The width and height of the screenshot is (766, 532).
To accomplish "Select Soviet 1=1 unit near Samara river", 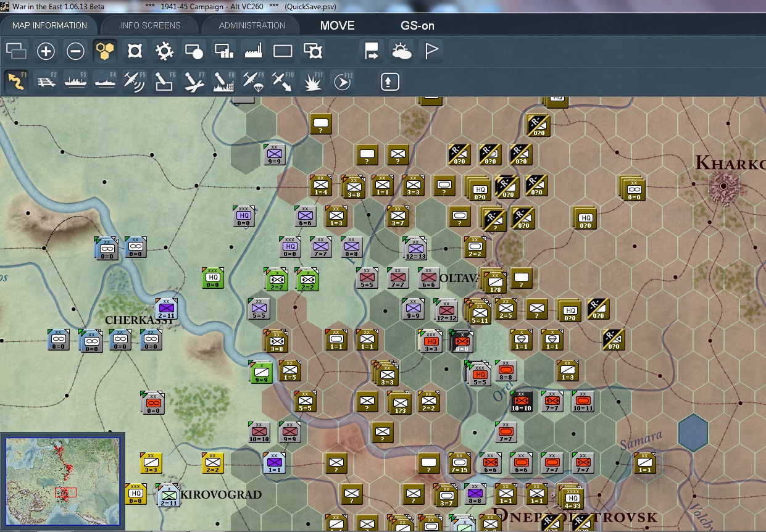I will [644, 462].
